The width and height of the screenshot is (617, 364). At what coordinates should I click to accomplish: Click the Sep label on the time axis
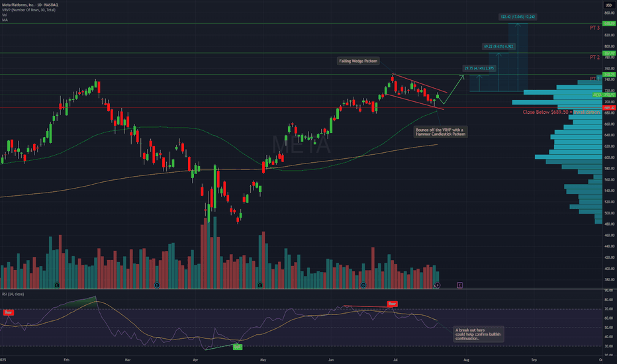point(534,359)
